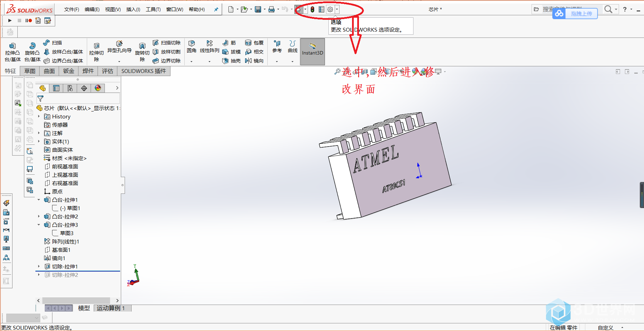Switch to the 草图 sketch ribbon tab
Image resolution: width=644 pixels, height=331 pixels.
click(30, 71)
